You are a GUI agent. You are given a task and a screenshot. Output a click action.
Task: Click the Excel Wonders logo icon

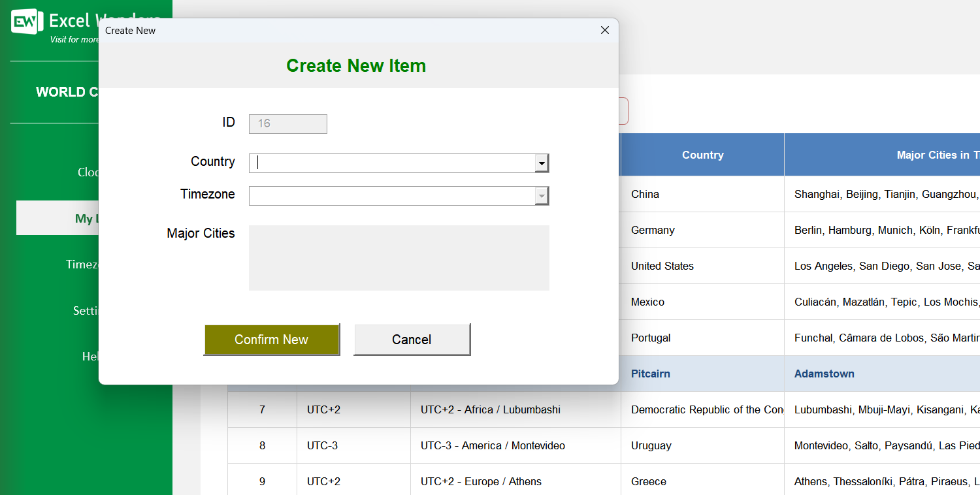click(27, 22)
